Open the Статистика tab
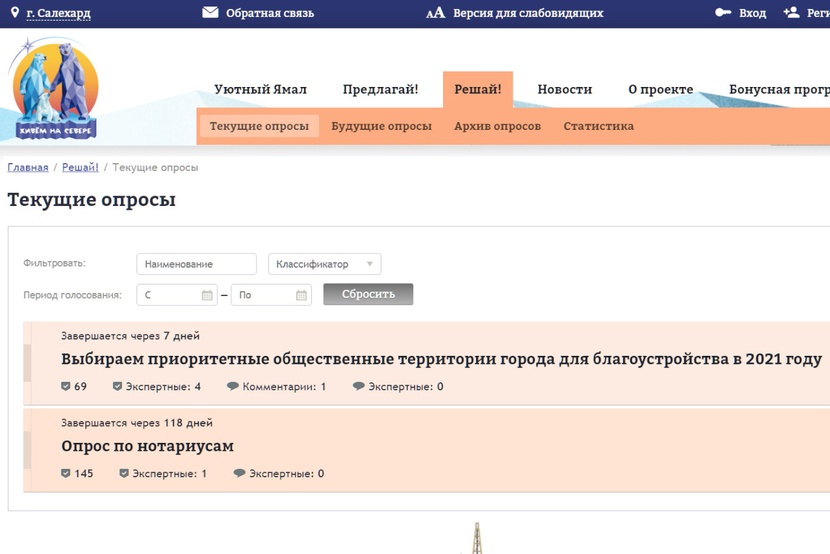Image resolution: width=830 pixels, height=554 pixels. tap(598, 126)
